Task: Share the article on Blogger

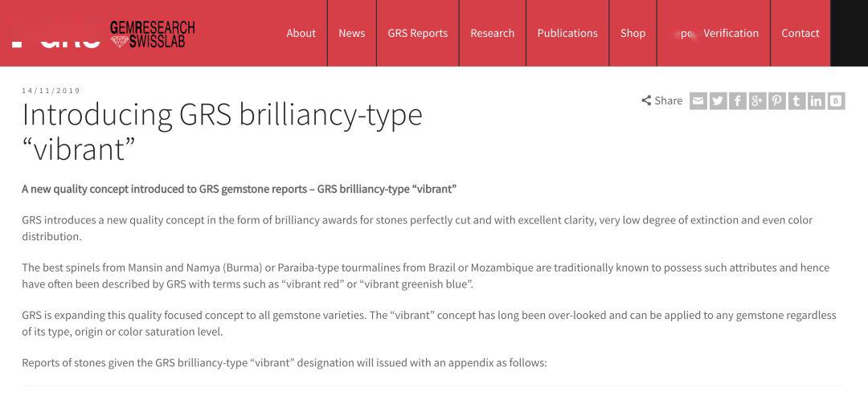Action: [x=836, y=100]
